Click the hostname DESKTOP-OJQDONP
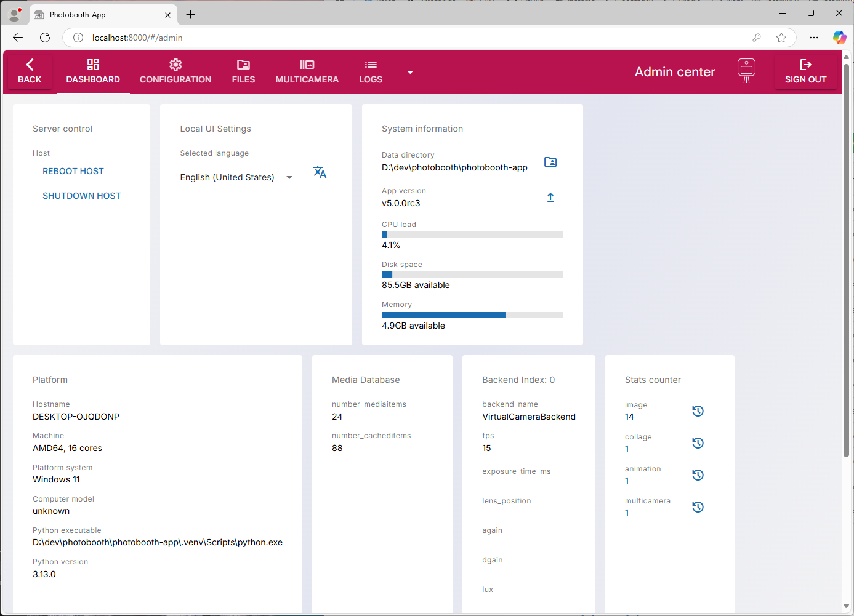Screen dimensions: 854x616 (76, 417)
